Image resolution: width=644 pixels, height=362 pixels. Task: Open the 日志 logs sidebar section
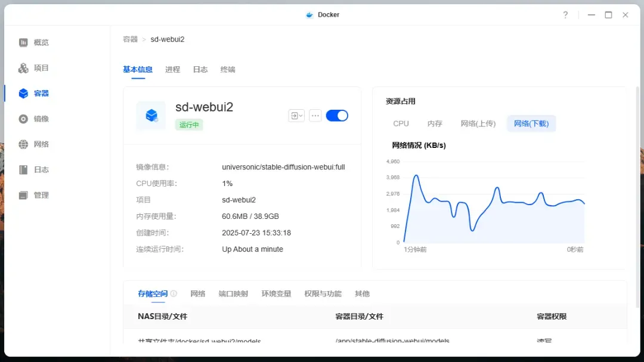[x=33, y=170]
